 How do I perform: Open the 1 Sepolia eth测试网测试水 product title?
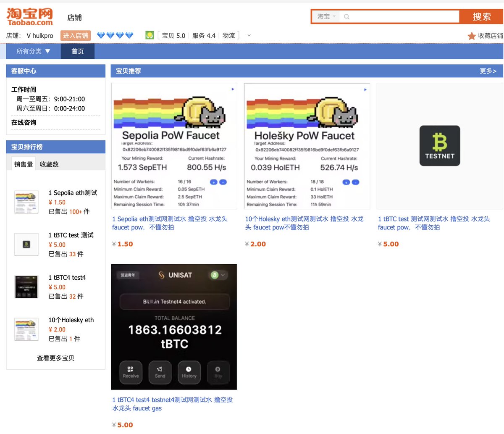pyautogui.click(x=170, y=223)
